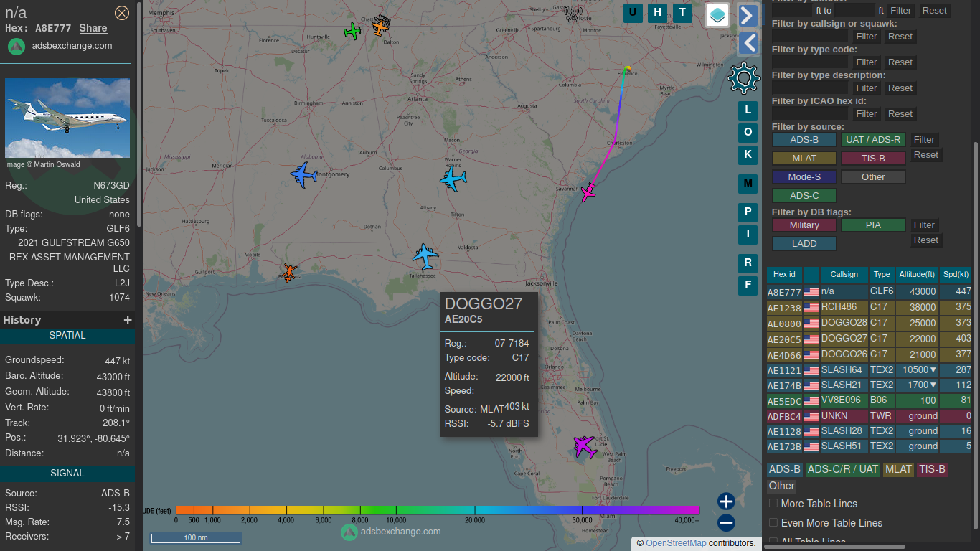This screenshot has height=551, width=980.
Task: Toggle the Other source filter
Action: 873,177
